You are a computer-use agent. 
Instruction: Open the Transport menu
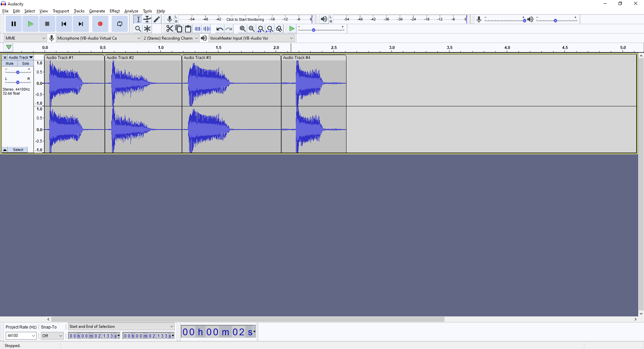tap(61, 11)
